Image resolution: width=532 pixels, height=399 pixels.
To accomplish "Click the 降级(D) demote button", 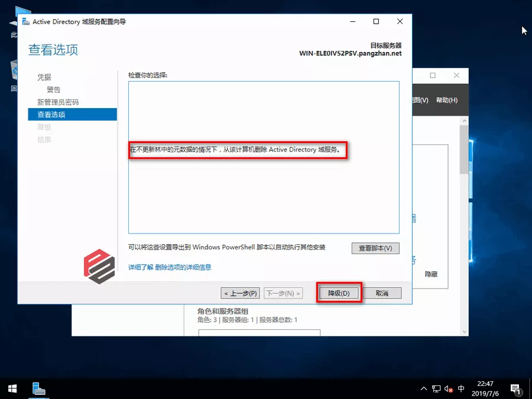I will 339,293.
